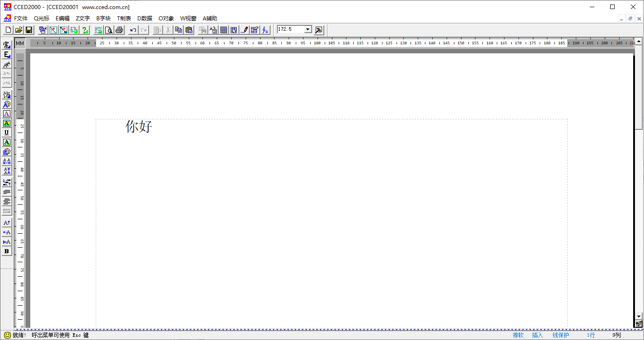644x340 pixels.
Task: Click the New document icon
Action: pos(8,30)
